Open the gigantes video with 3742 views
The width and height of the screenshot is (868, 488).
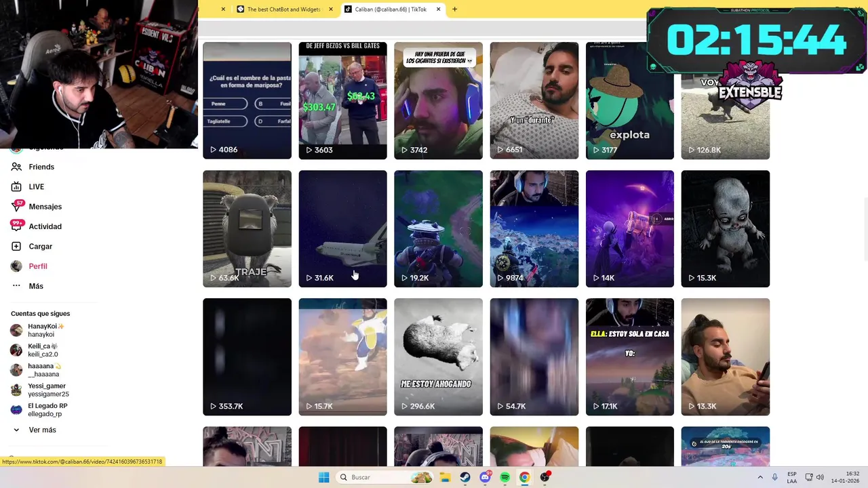pyautogui.click(x=438, y=100)
